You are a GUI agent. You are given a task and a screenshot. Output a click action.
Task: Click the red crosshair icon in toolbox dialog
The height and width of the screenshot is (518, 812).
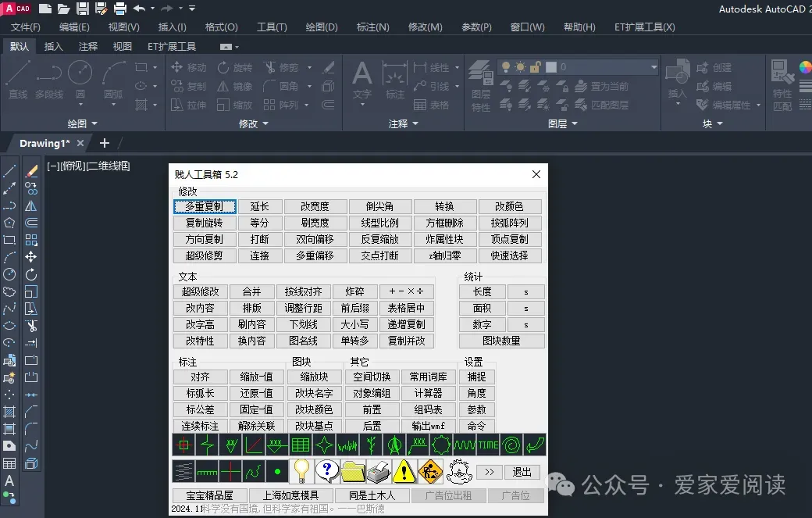tap(183, 445)
